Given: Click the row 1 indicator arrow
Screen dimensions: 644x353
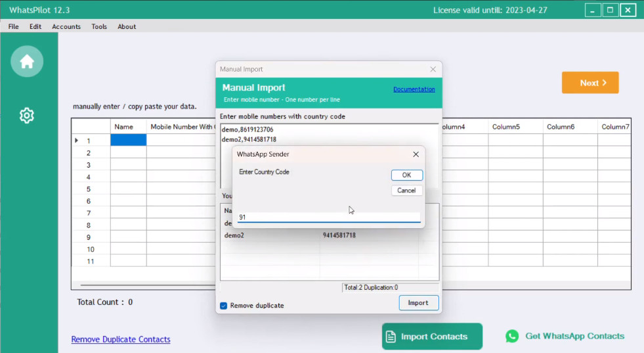Looking at the screenshot, I should 76,140.
